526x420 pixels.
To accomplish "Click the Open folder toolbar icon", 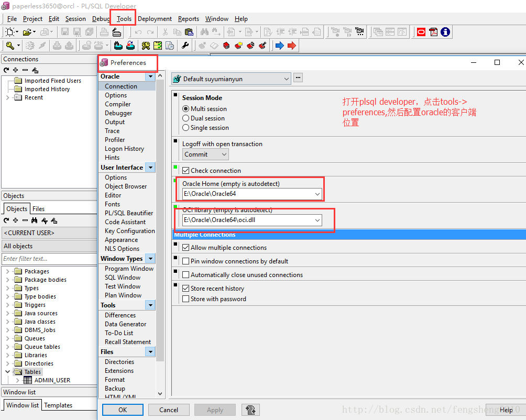I will coord(27,32).
